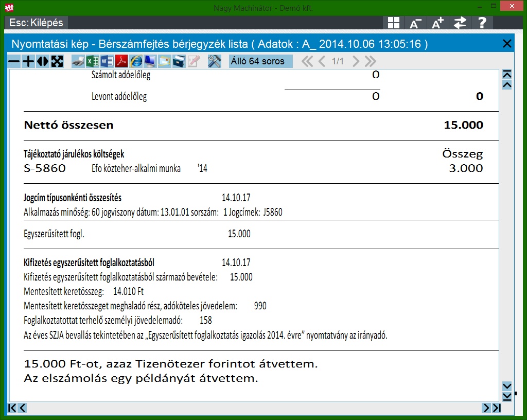Click the zoom out minus icon
Screen dimensions: 527x420
[14, 61]
